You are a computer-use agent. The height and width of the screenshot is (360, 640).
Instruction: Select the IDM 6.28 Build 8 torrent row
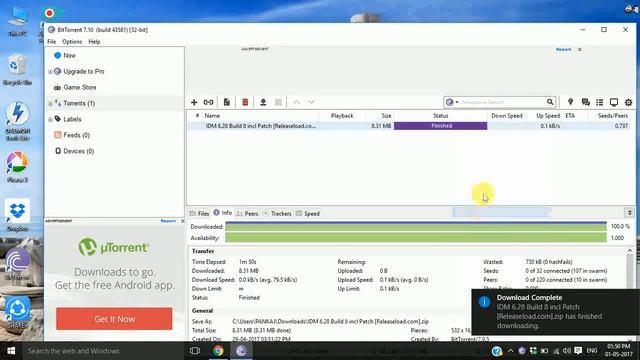(408, 126)
